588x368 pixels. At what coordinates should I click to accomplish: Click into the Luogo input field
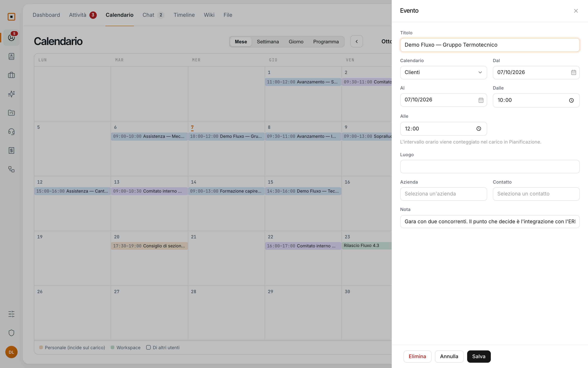coord(490,167)
